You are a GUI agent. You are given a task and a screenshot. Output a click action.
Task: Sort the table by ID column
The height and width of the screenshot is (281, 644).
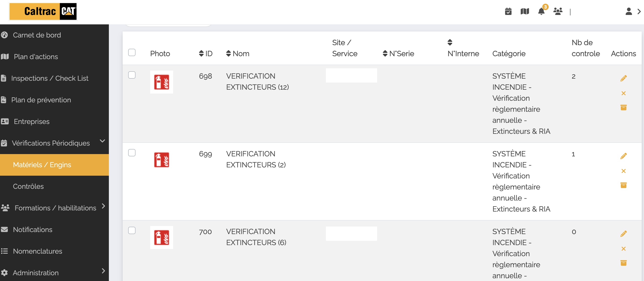click(x=205, y=54)
